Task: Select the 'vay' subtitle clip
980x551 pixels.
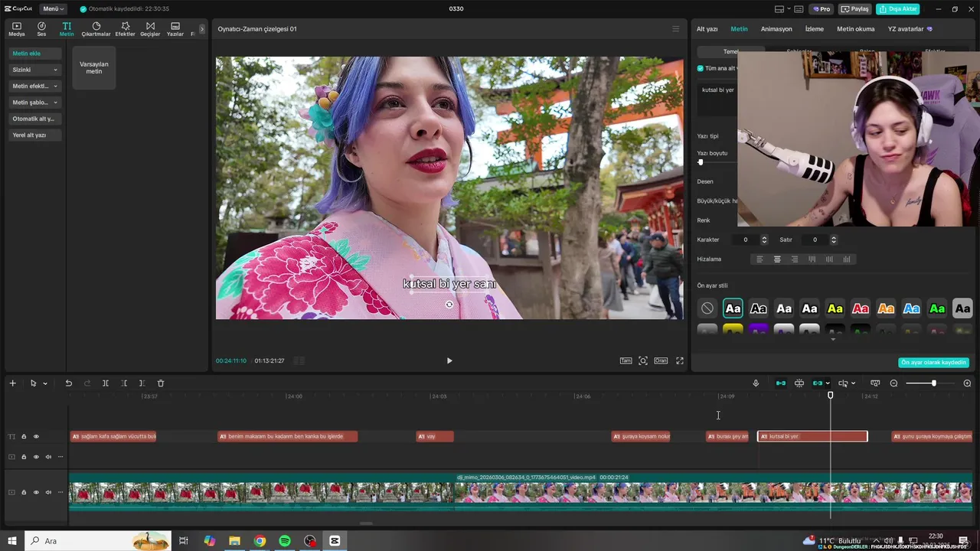Action: (435, 436)
